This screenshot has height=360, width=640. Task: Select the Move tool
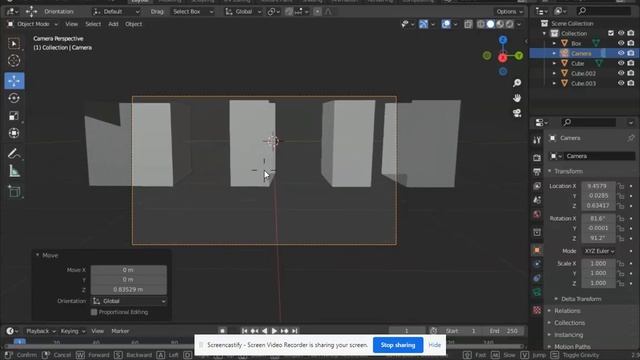click(x=14, y=81)
